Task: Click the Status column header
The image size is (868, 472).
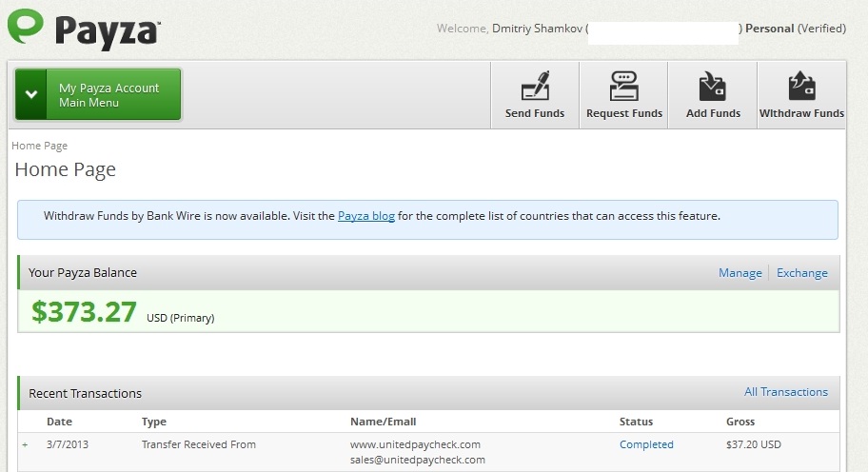Action: click(636, 422)
